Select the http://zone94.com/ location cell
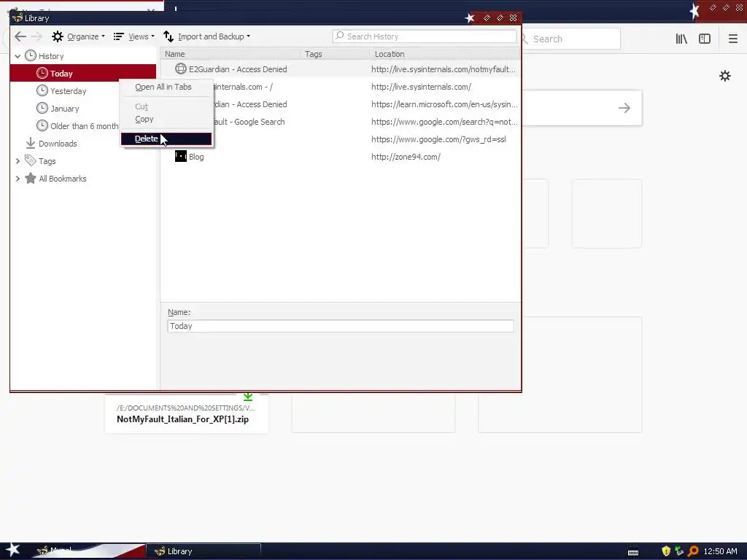 click(406, 157)
